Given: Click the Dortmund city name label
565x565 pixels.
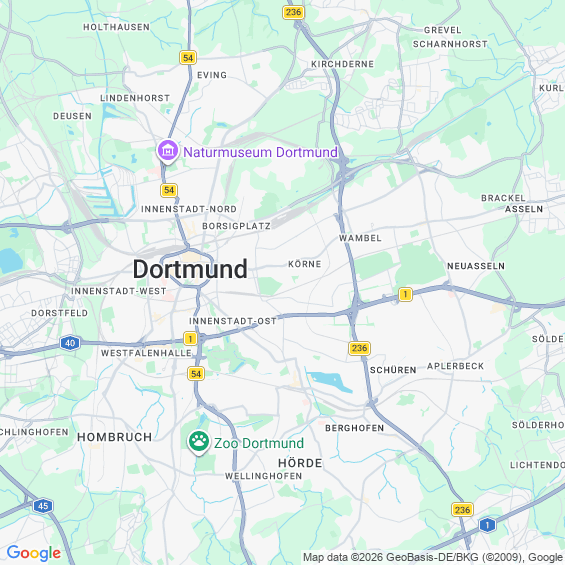Looking at the screenshot, I should point(190,269).
